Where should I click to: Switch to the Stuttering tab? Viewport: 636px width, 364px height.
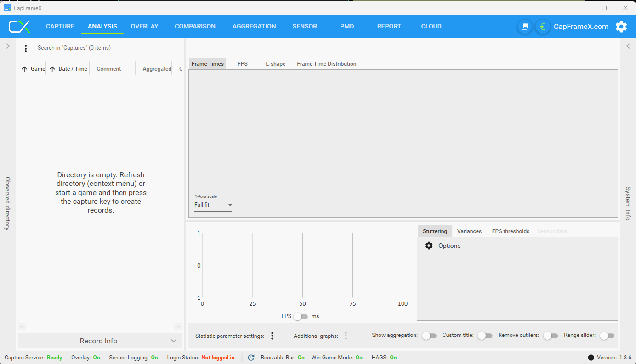tap(435, 231)
